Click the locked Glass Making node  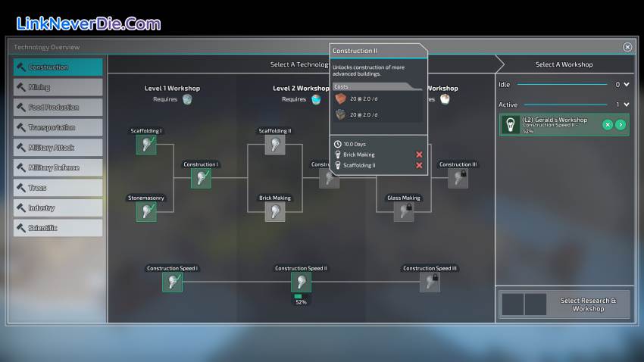[x=404, y=211]
